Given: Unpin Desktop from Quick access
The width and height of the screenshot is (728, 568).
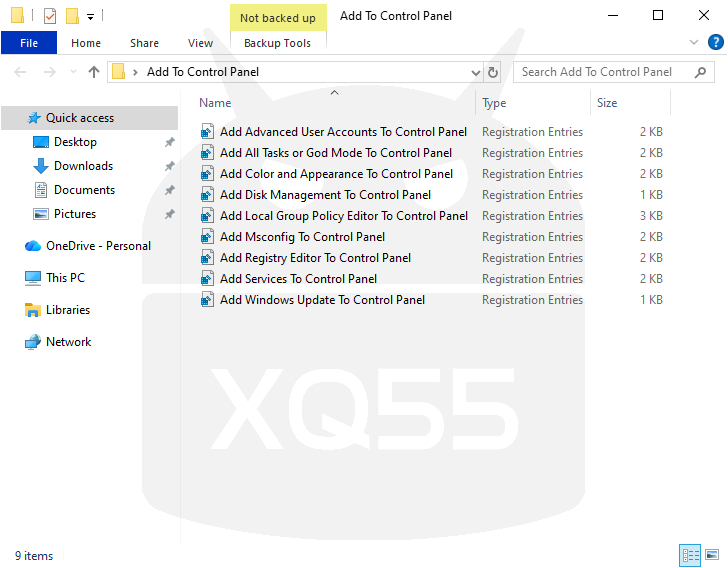Looking at the screenshot, I should pos(169,142).
